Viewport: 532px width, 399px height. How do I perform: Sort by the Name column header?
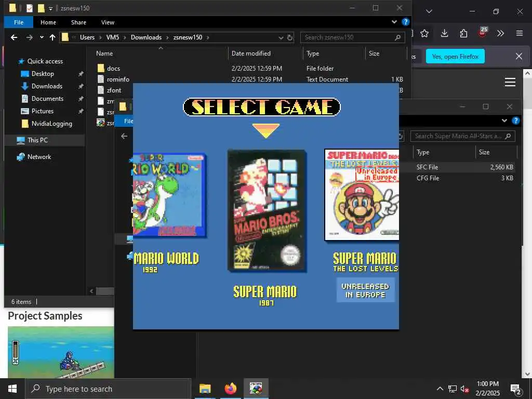(x=104, y=54)
